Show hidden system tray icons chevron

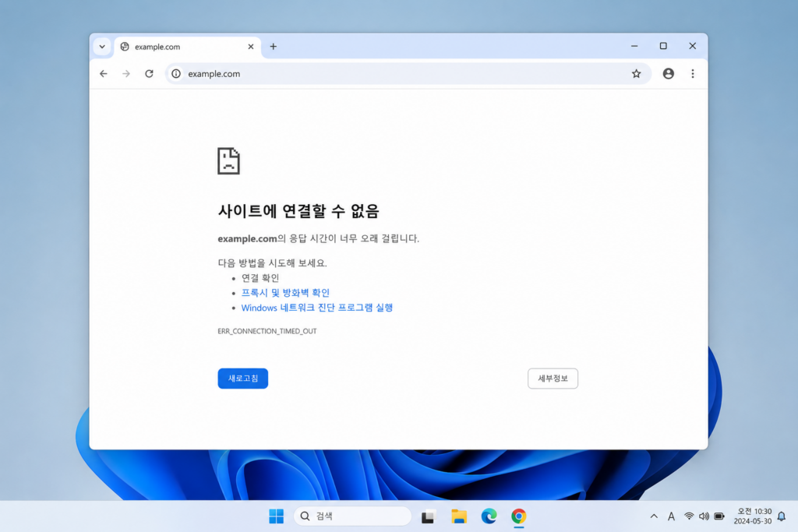(x=654, y=516)
